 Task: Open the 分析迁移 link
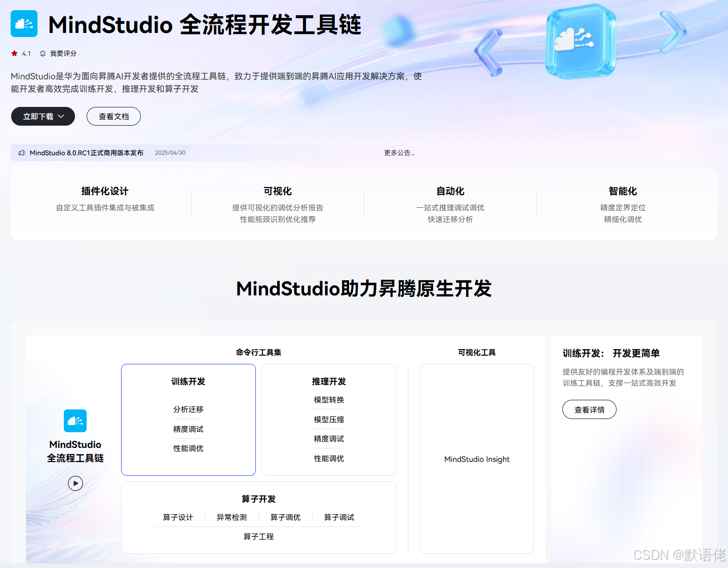coord(188,409)
